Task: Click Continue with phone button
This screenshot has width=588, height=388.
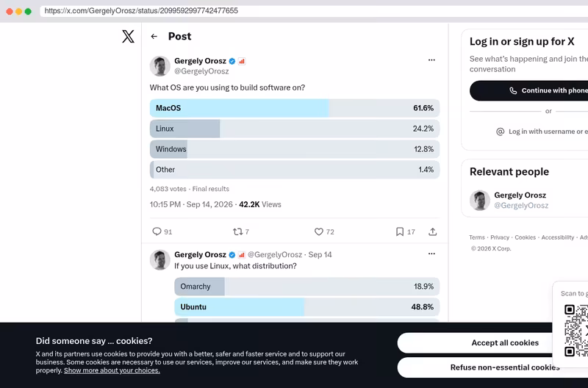Action: pyautogui.click(x=528, y=90)
